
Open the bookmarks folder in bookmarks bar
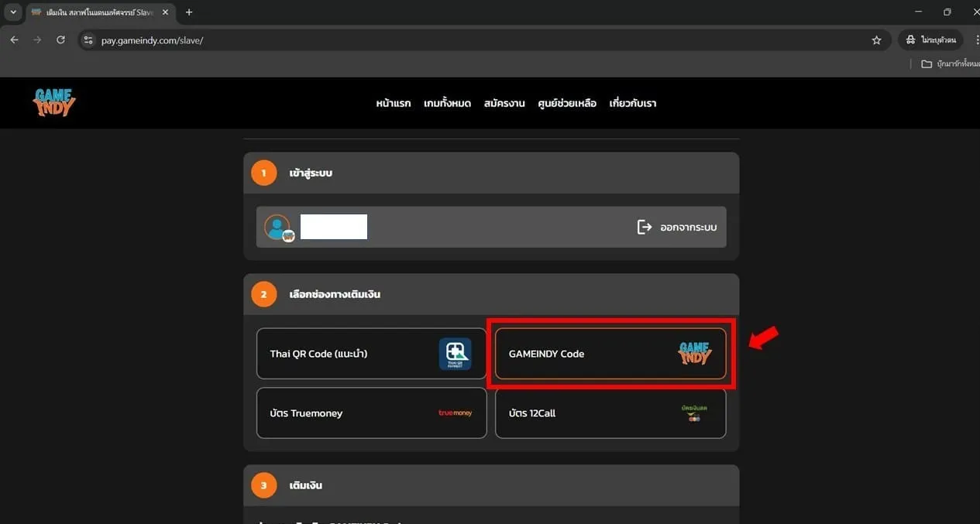949,64
